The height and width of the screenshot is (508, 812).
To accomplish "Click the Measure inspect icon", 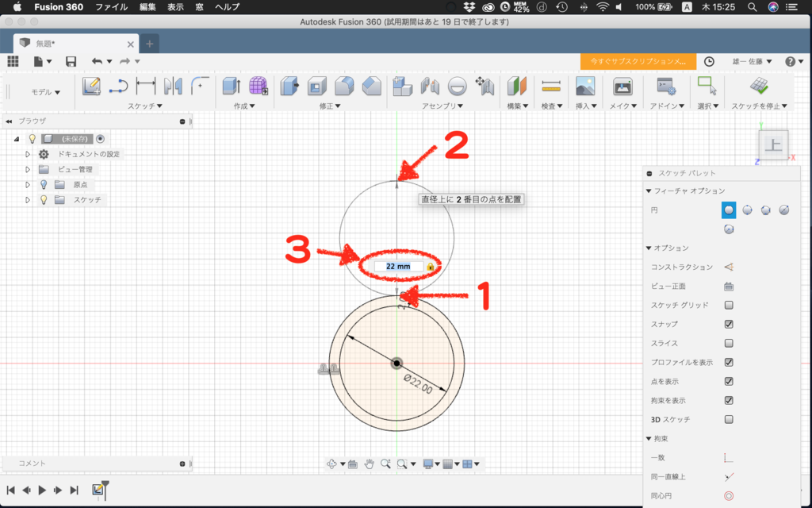I will [x=551, y=86].
